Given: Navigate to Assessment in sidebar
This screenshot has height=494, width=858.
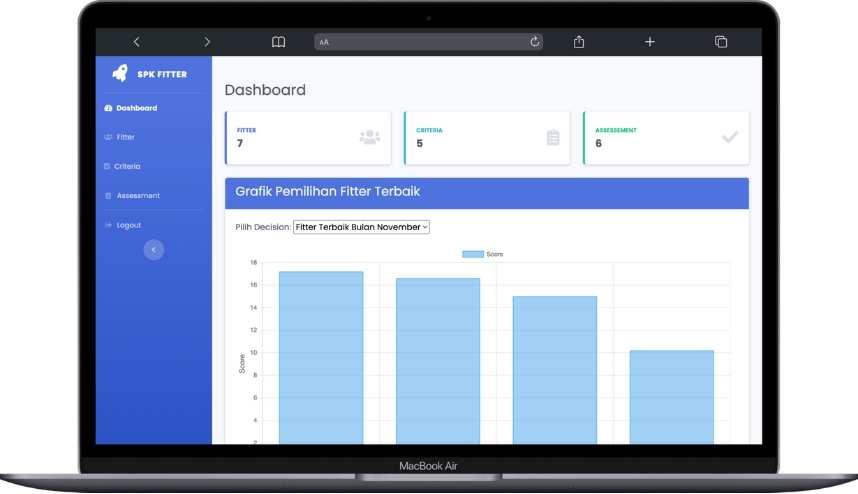Looking at the screenshot, I should pyautogui.click(x=137, y=196).
